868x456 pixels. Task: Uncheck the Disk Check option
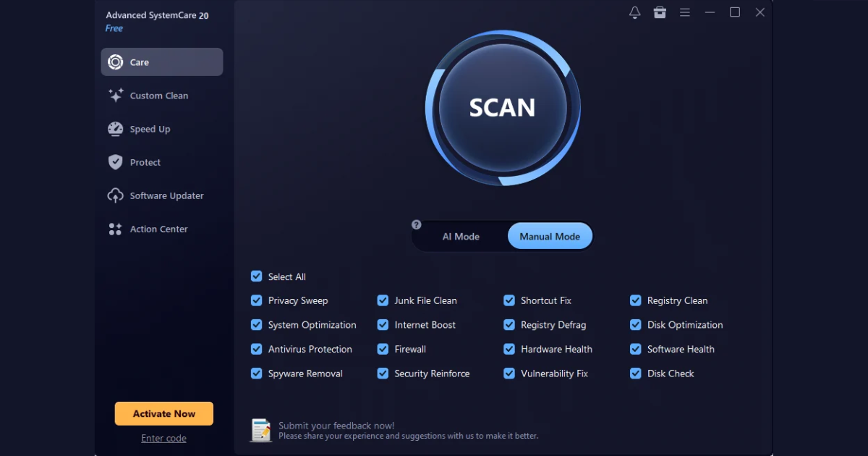tap(636, 373)
